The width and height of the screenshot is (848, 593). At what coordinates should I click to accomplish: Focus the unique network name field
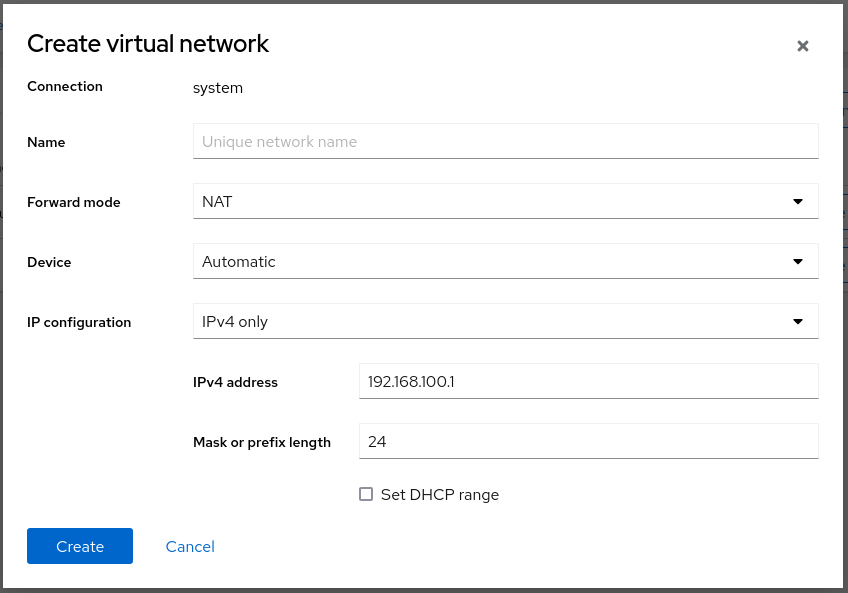point(505,141)
